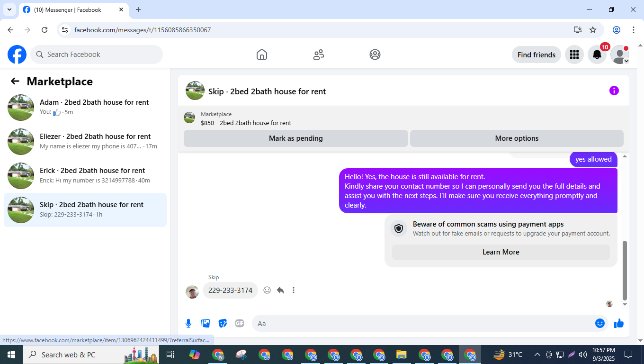The height and width of the screenshot is (364, 644).
Task: Click the "Beware of common scams" heading
Action: [x=488, y=224]
